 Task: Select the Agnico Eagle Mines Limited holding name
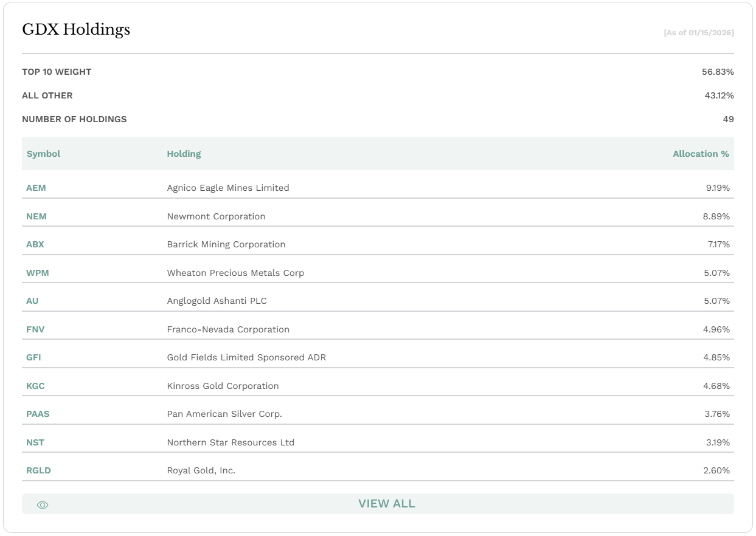228,188
